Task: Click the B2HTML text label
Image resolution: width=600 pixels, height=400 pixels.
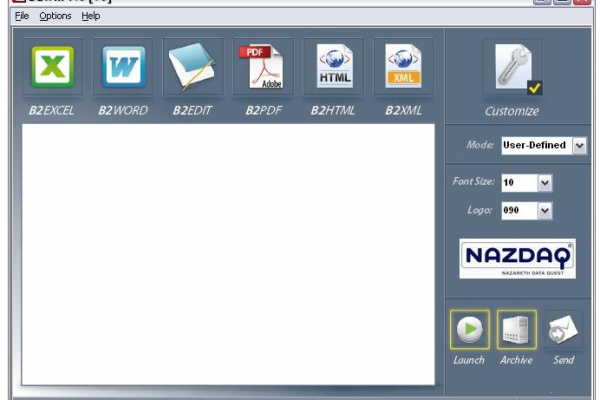Action: 333,111
